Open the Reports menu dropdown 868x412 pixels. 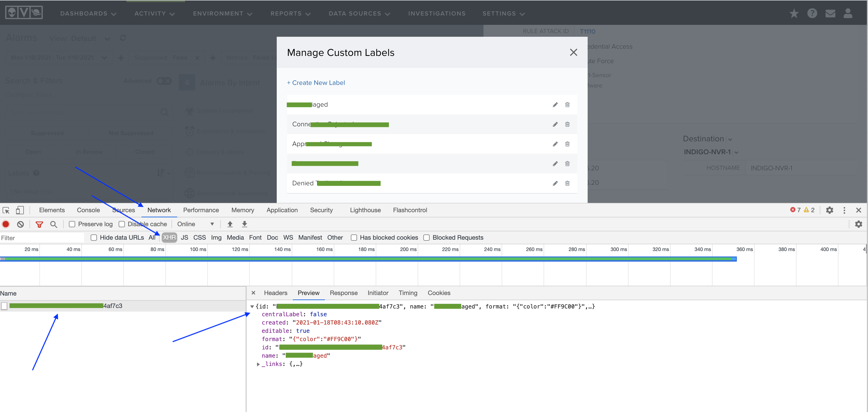pos(290,14)
